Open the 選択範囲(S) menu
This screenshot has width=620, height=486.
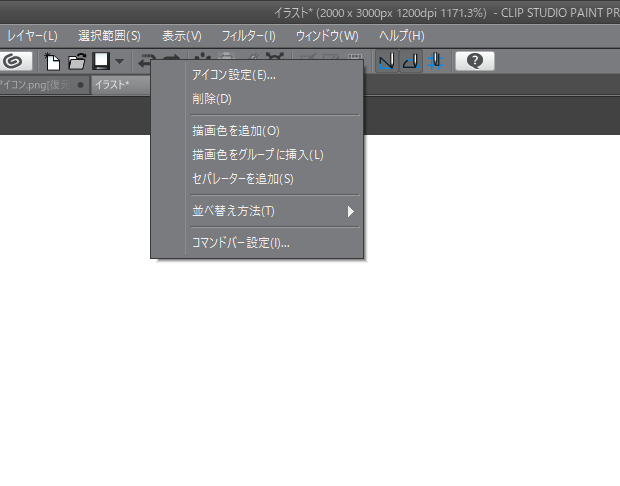tap(109, 36)
